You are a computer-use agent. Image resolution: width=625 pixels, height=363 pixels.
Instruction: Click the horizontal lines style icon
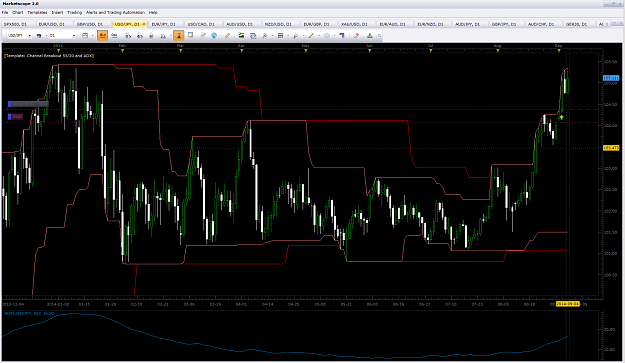[280, 35]
